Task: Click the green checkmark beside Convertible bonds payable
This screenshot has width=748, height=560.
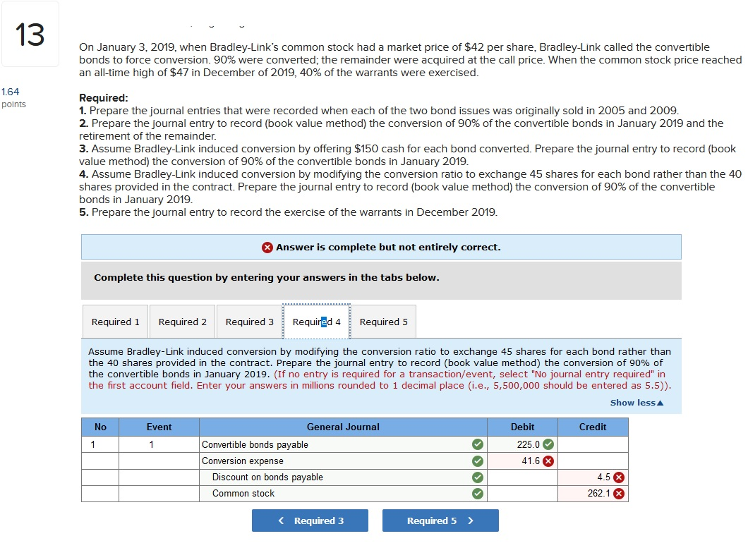Action: (476, 444)
